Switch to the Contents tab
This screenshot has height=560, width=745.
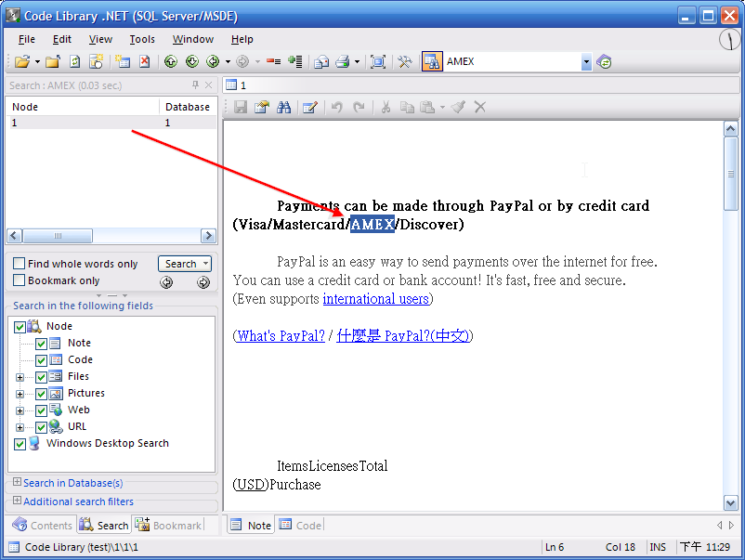pos(43,526)
